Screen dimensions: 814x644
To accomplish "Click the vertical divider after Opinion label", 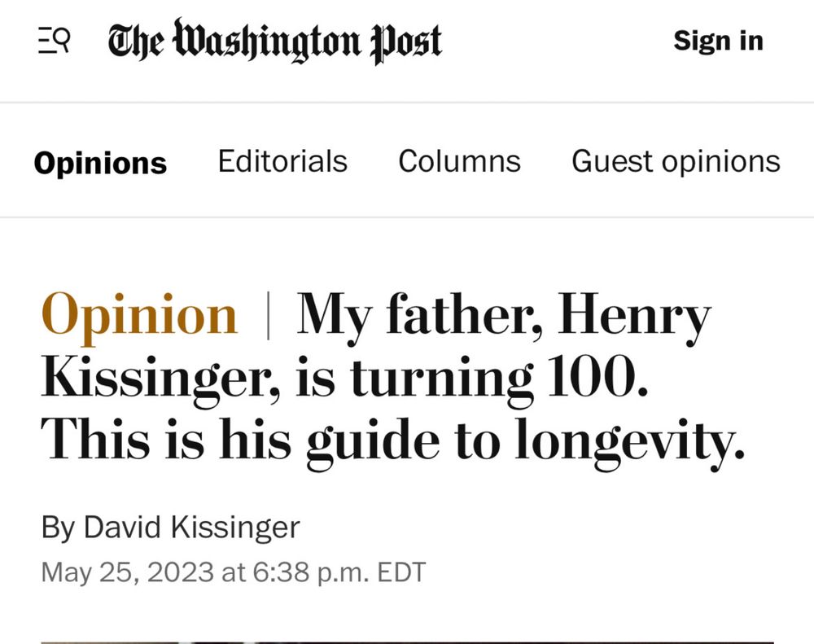I will coord(268,316).
